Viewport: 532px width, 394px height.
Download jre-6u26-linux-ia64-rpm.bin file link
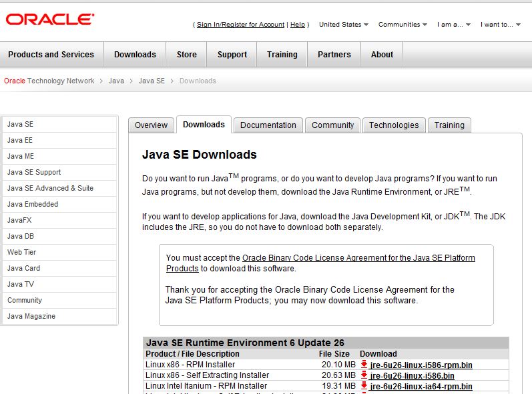coord(421,386)
